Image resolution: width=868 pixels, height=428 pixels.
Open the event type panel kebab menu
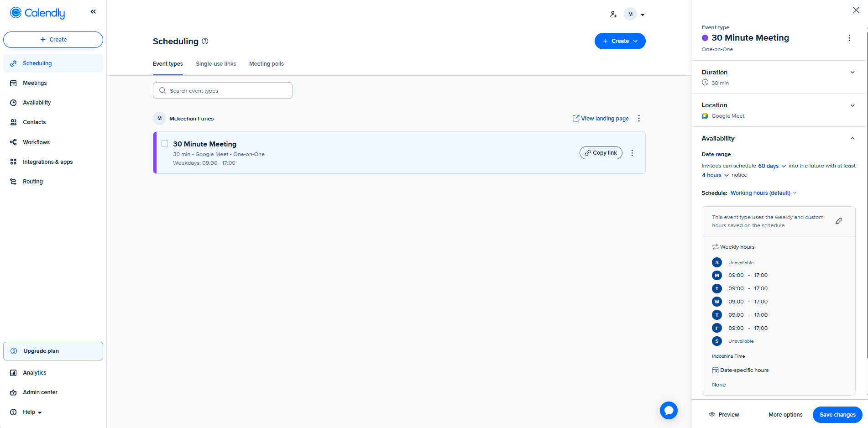pos(849,38)
